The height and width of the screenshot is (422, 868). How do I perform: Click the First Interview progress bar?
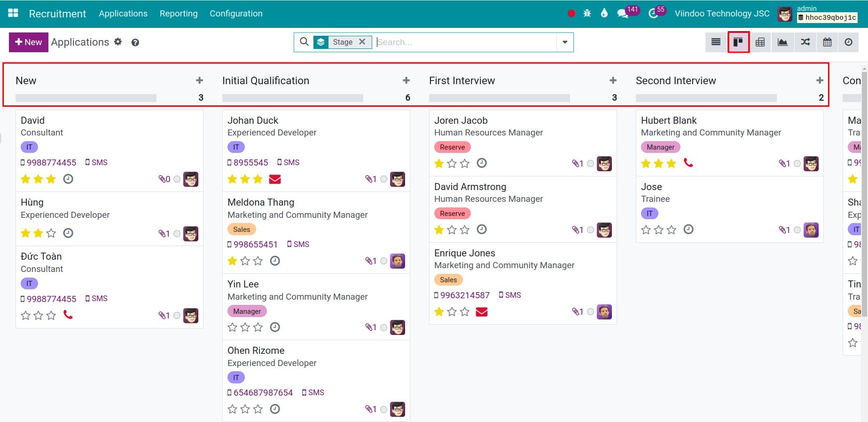point(500,98)
